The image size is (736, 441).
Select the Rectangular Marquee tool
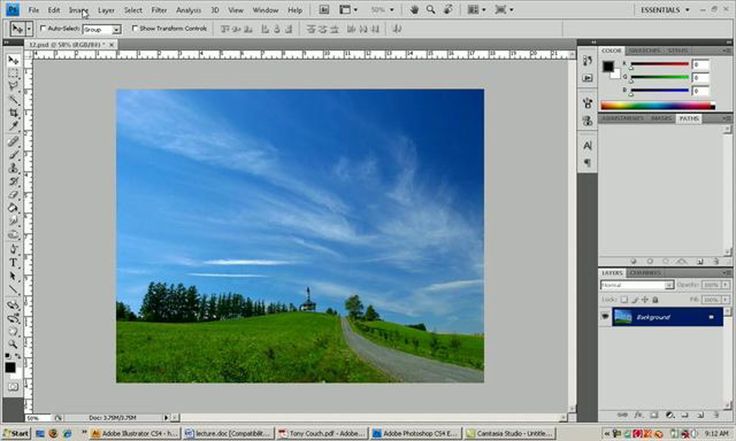[14, 74]
